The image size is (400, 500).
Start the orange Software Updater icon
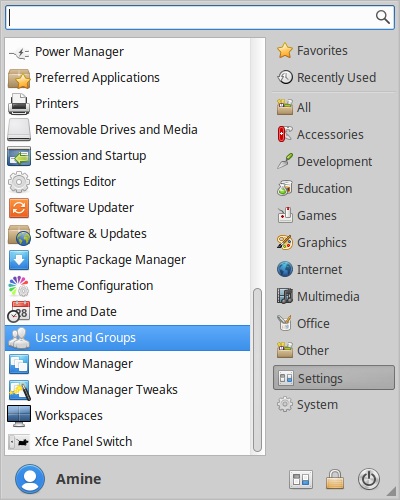tap(19, 208)
